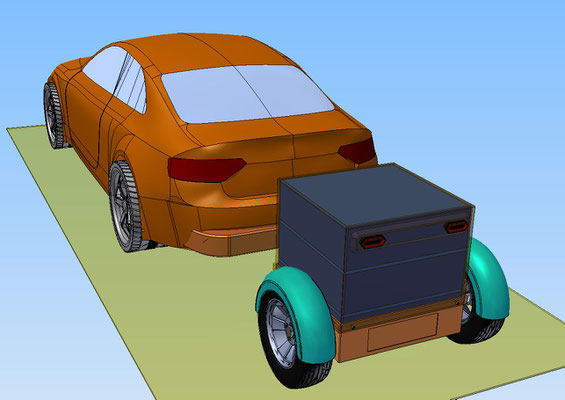The image size is (565, 400).
Task: Select the car's lower rear bumper diffuser
Action: [x=232, y=241]
